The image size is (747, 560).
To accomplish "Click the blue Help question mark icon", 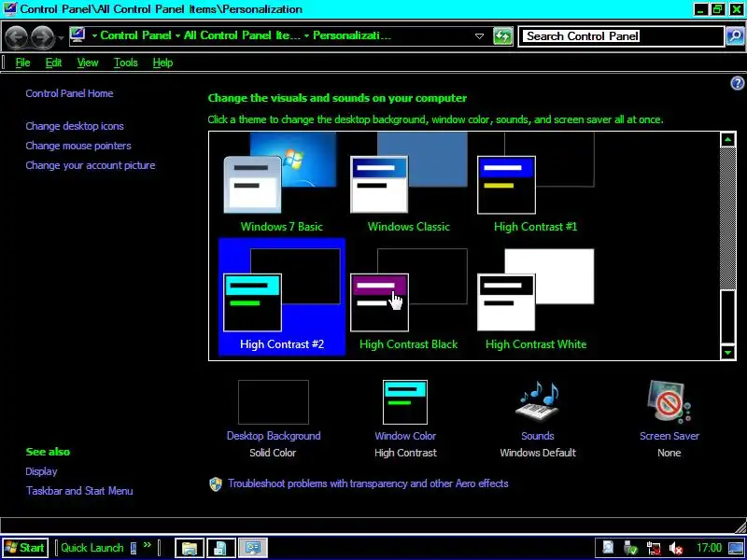I will tap(737, 84).
